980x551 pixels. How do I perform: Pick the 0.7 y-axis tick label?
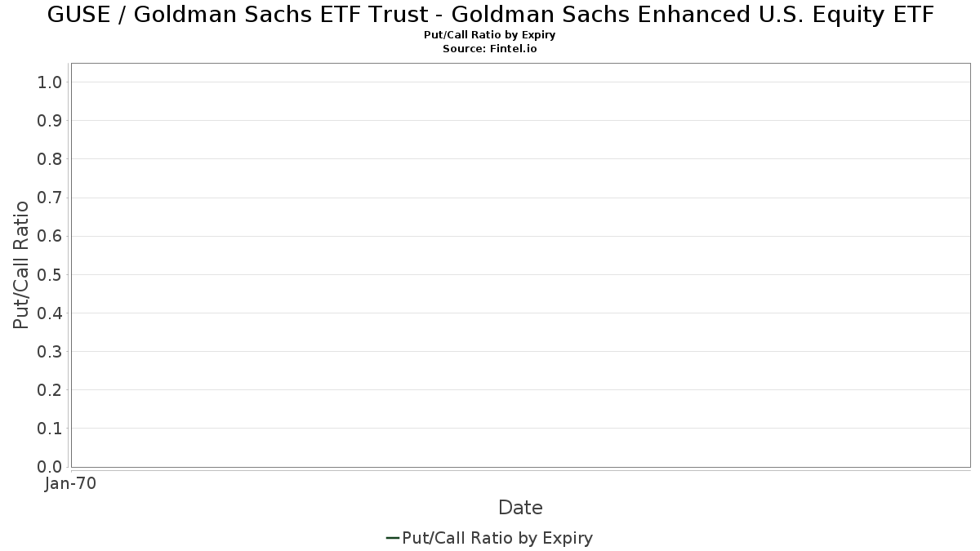pyautogui.click(x=50, y=198)
